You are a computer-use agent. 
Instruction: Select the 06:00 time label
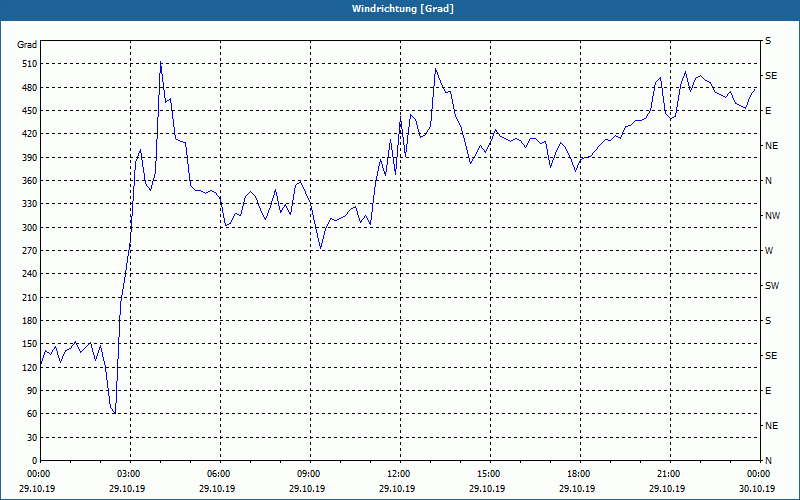(x=220, y=474)
